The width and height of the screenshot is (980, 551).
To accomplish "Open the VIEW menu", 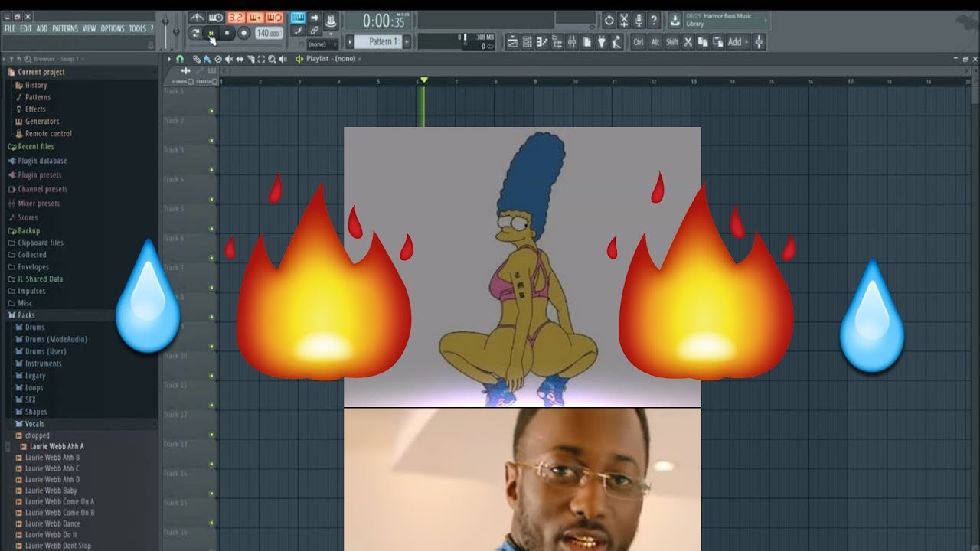I will click(x=90, y=28).
